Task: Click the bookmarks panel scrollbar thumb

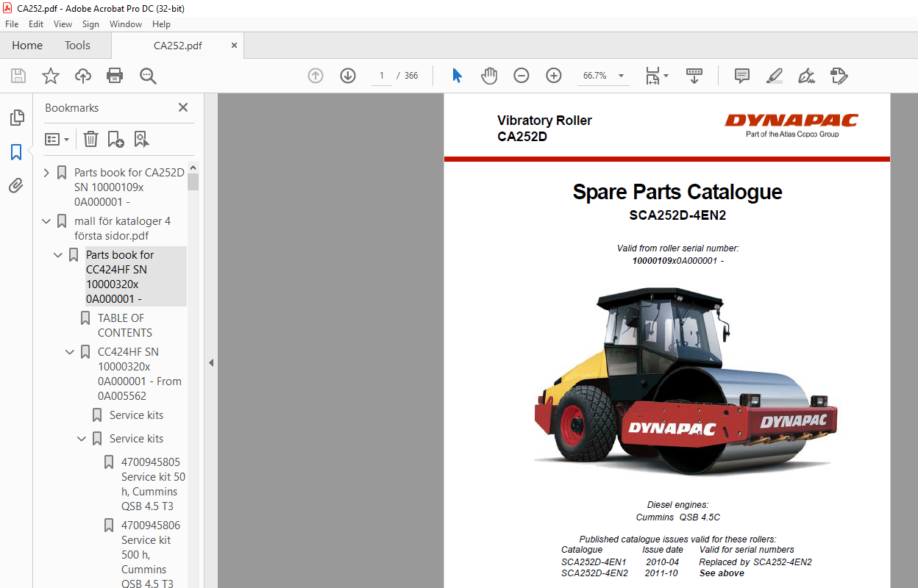Action: [193, 182]
